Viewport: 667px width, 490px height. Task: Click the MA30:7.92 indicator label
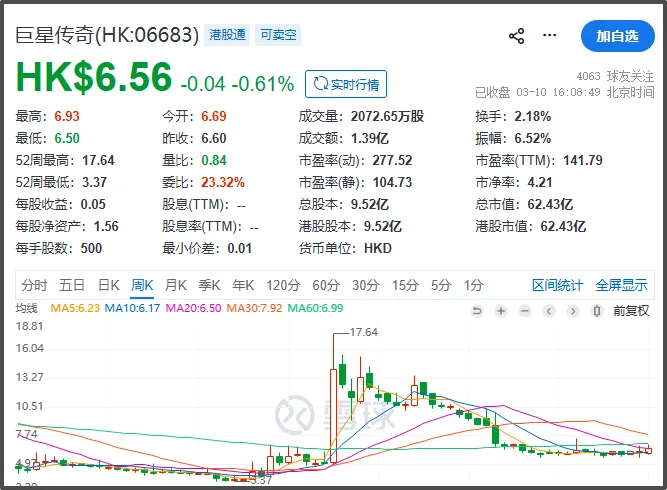[254, 308]
